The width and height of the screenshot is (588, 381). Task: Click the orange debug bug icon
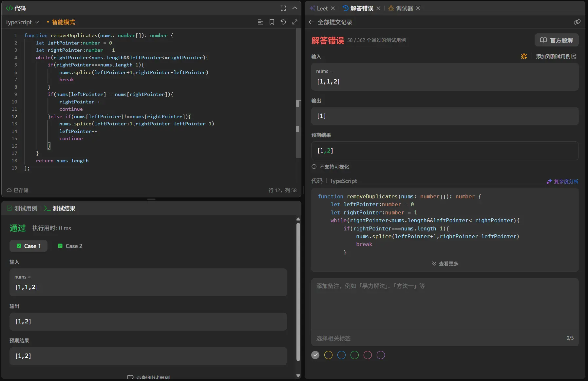(x=524, y=56)
